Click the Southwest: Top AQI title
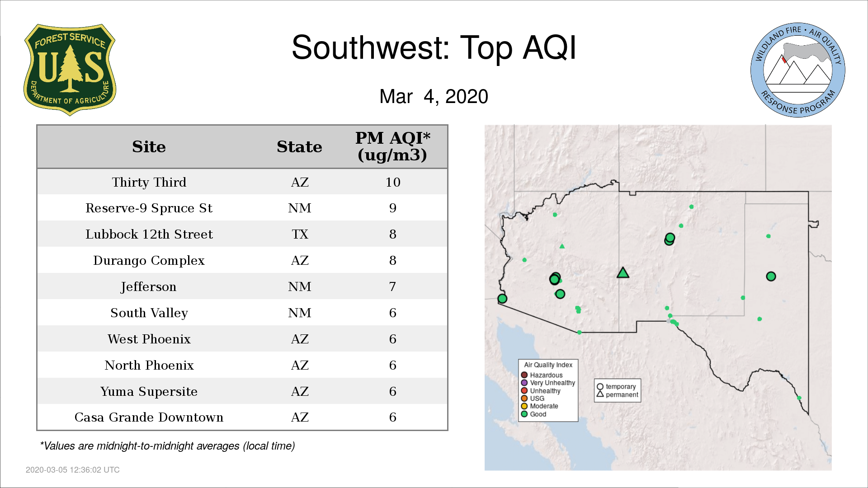Viewport: 868px width, 488px height. tap(434, 48)
